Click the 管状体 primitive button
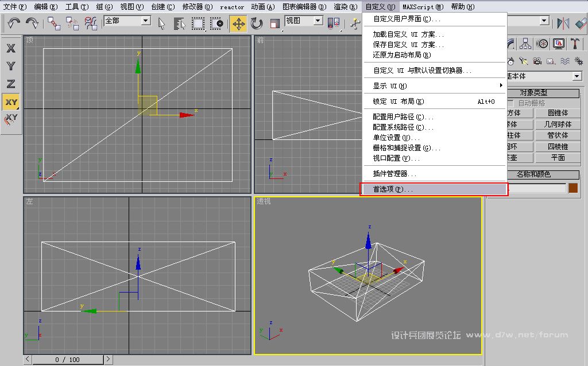 click(558, 135)
